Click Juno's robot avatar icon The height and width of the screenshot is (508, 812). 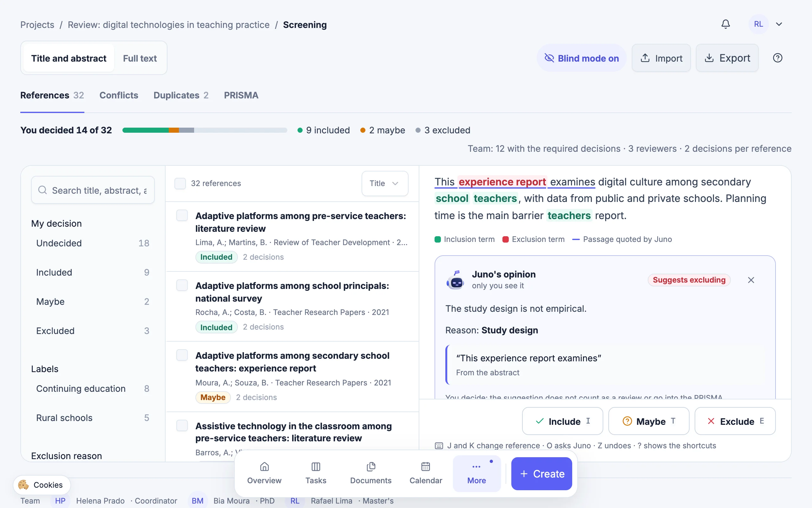pyautogui.click(x=455, y=280)
